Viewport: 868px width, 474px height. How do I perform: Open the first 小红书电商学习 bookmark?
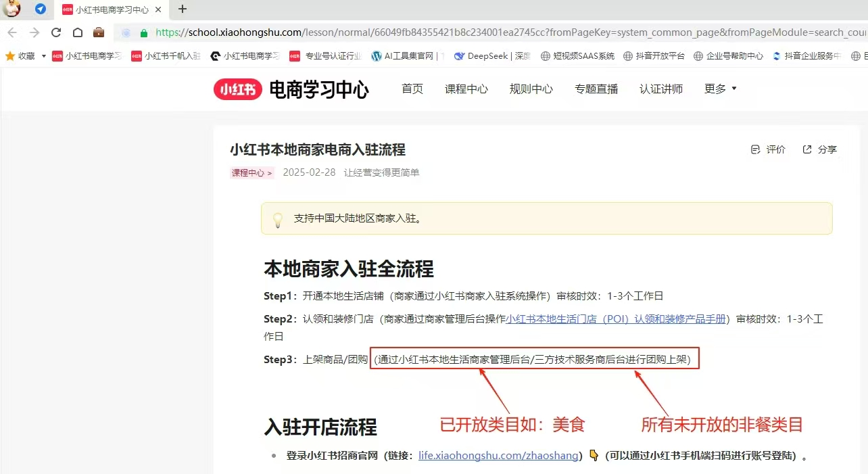pos(87,56)
